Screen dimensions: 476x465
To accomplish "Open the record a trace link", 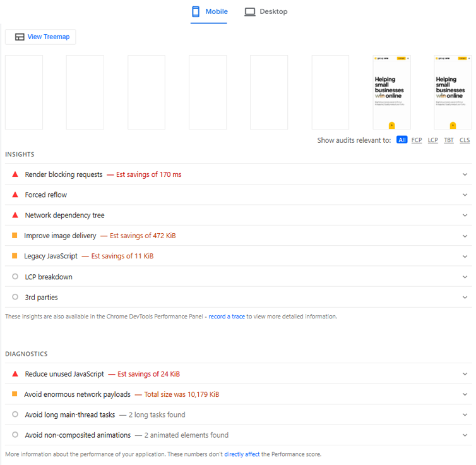I will click(x=227, y=317).
